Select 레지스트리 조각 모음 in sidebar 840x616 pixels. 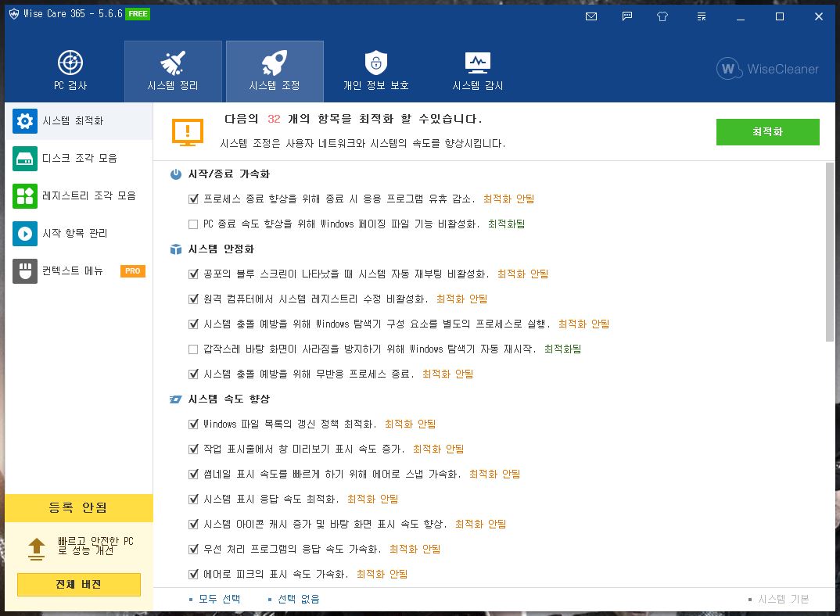(x=79, y=196)
